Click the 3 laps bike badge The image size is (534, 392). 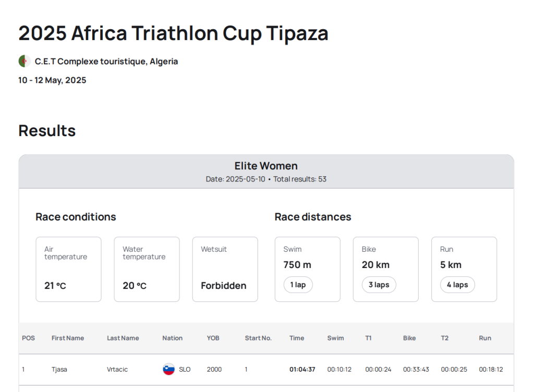pos(379,285)
